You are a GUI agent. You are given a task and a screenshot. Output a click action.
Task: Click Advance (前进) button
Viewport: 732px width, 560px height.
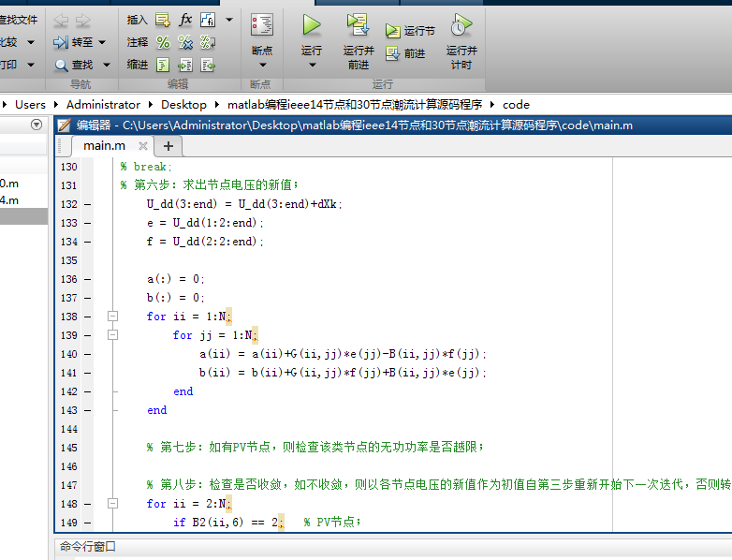(x=405, y=53)
